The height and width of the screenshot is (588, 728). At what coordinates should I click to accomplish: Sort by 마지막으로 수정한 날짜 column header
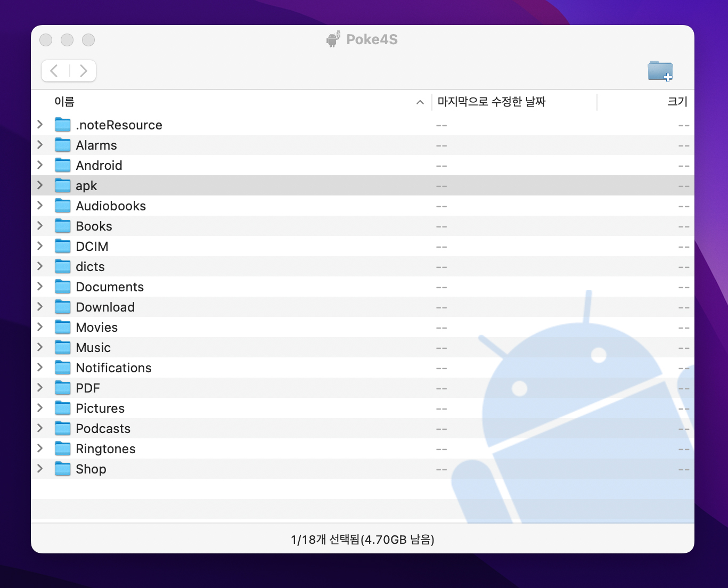click(492, 102)
